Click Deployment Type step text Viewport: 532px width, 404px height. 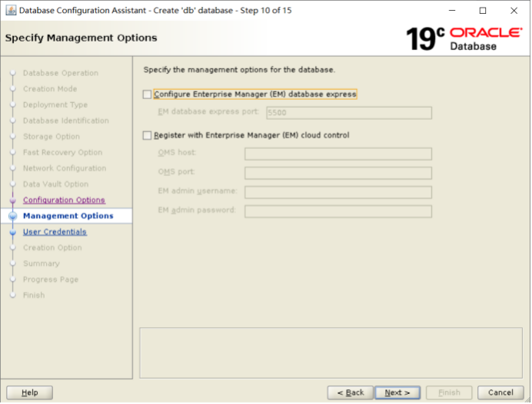[x=55, y=104]
